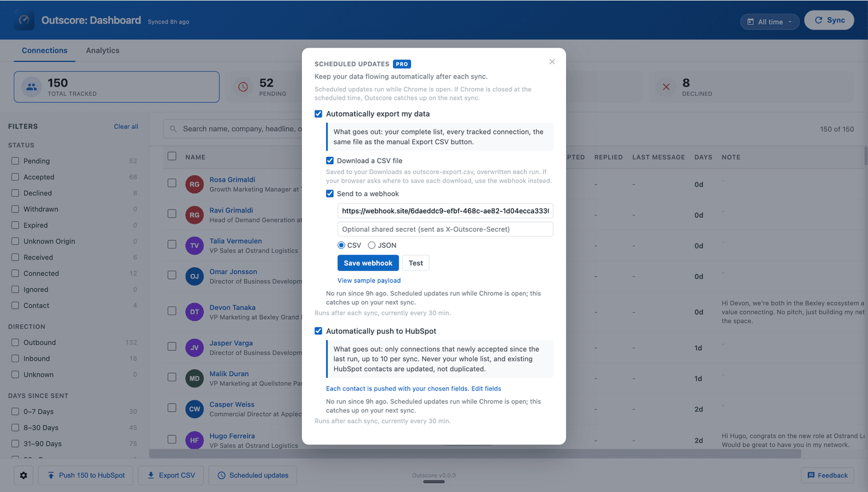This screenshot has height=492, width=868.
Task: Open the settings gear icon
Action: tap(24, 475)
